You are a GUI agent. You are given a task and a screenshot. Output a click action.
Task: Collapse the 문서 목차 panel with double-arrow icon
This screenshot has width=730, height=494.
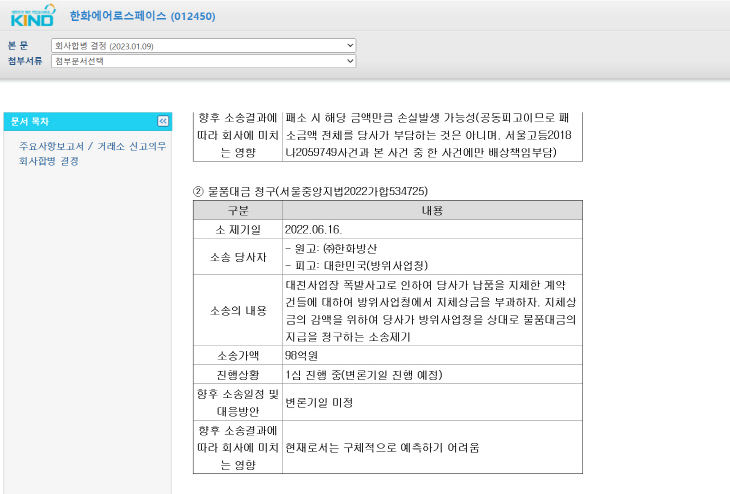click(x=163, y=122)
